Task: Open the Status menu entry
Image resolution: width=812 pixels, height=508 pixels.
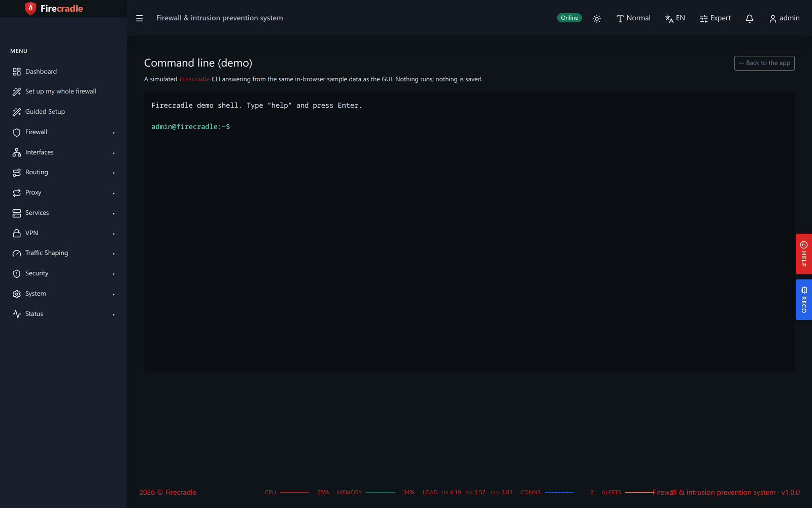Action: point(63,314)
